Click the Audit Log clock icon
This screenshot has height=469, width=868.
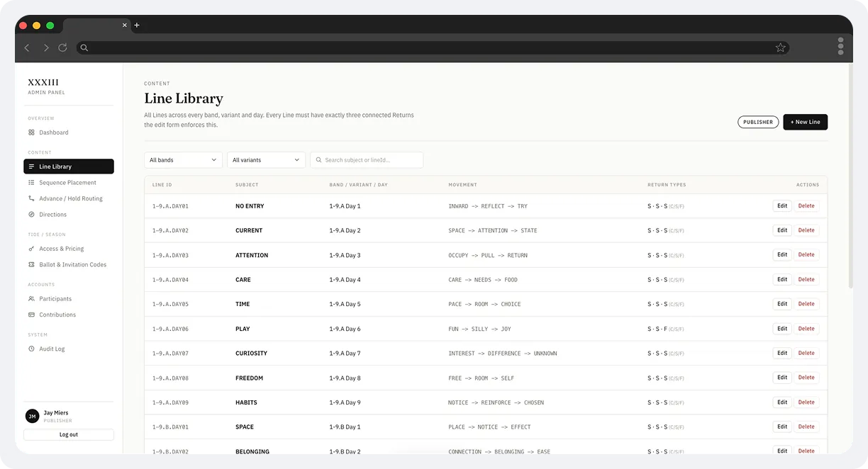pos(31,349)
